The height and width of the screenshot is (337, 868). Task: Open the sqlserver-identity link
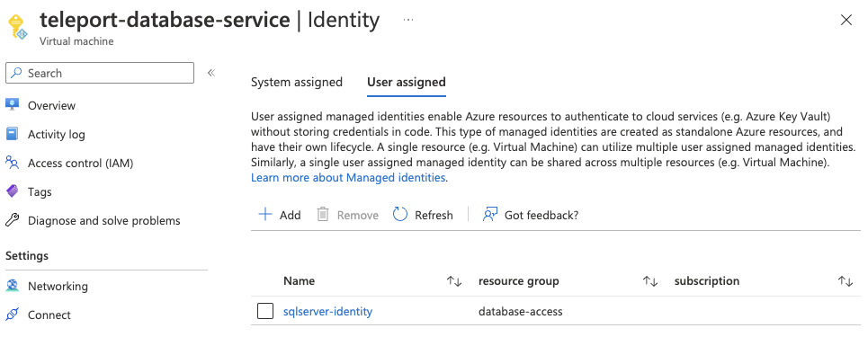(x=327, y=312)
